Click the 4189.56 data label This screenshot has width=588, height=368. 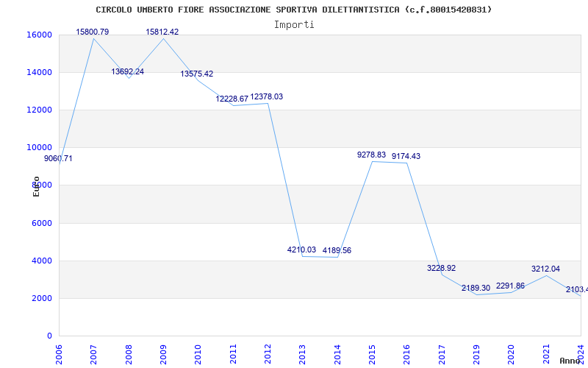point(337,250)
